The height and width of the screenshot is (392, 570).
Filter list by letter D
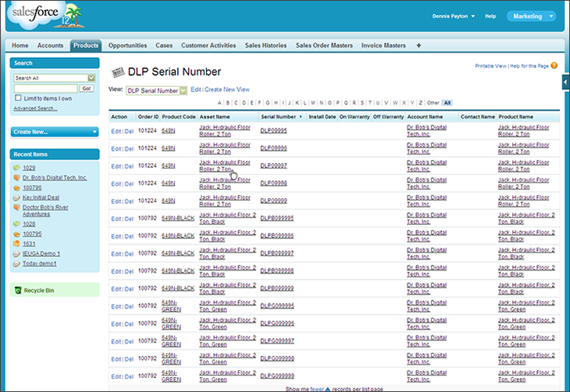click(x=244, y=103)
